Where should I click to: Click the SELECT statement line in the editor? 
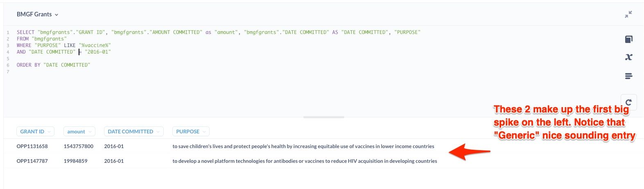[x=218, y=32]
